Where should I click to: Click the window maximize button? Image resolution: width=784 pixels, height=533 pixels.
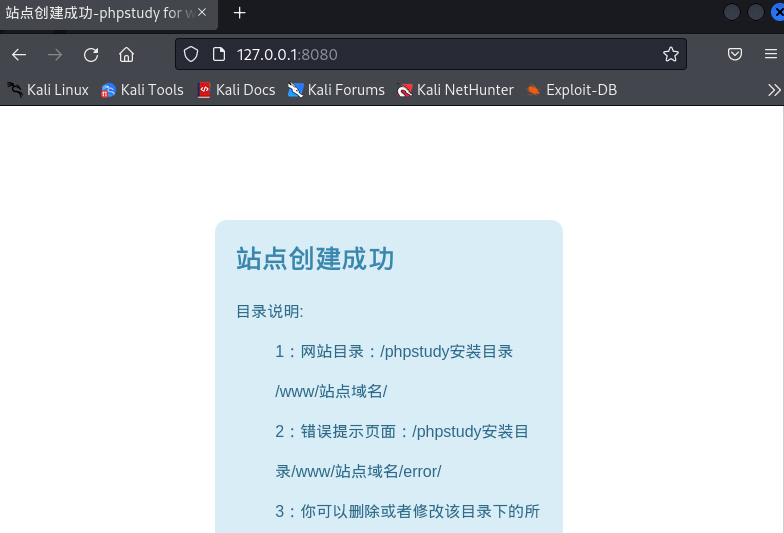coord(756,12)
